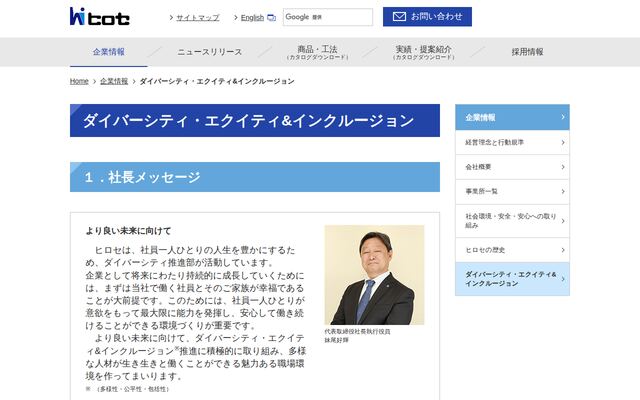Click the current breadcrumb text ダイバーシティ・エクイティ&インクルージョン
The height and width of the screenshot is (400, 640).
point(217,81)
